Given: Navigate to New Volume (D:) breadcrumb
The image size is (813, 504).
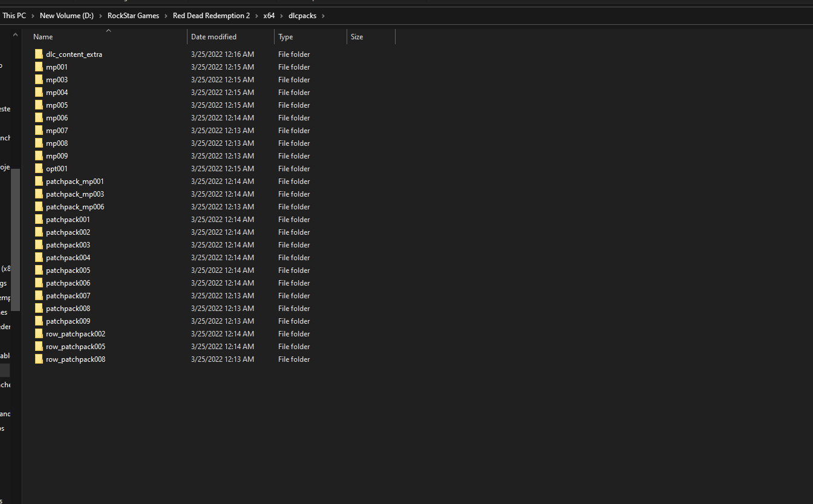Looking at the screenshot, I should [67, 16].
